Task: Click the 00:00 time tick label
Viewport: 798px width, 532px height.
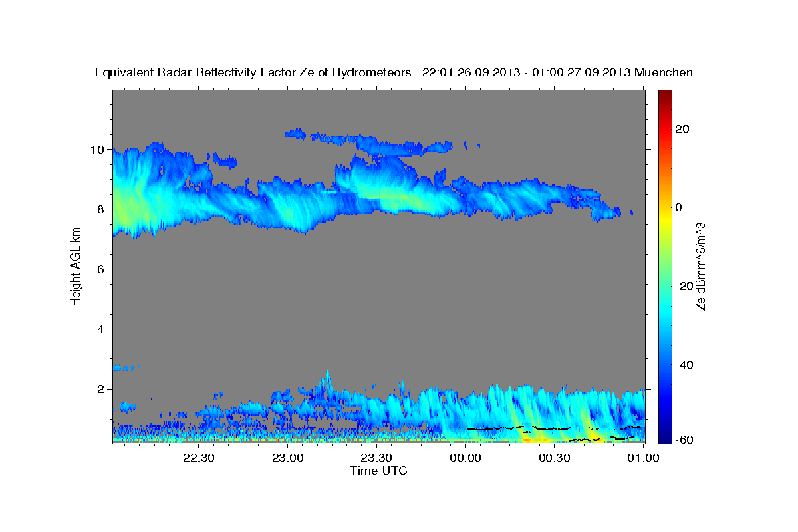Action: tap(465, 458)
